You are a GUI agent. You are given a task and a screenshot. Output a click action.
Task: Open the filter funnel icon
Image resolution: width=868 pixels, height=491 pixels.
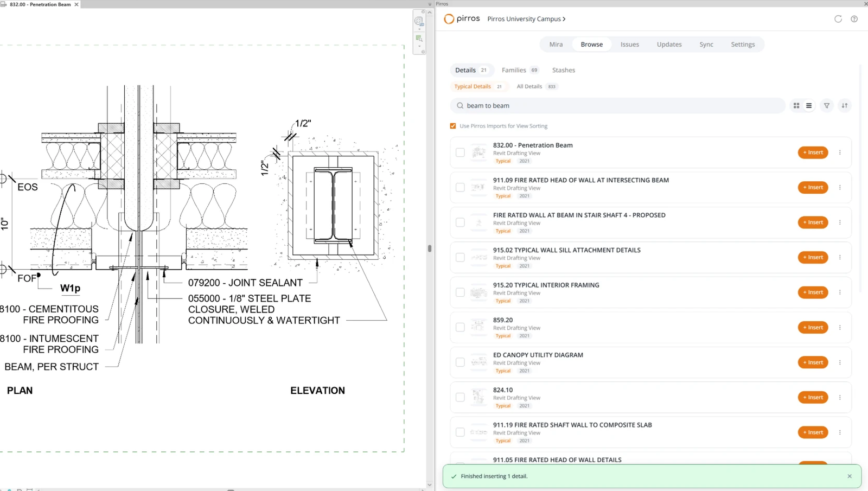[827, 106]
